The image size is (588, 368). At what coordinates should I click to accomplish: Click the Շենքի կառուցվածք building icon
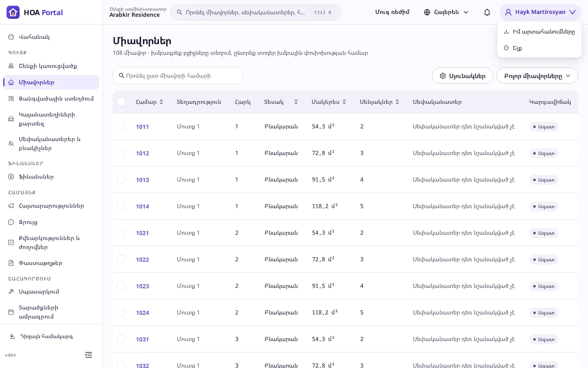click(11, 66)
